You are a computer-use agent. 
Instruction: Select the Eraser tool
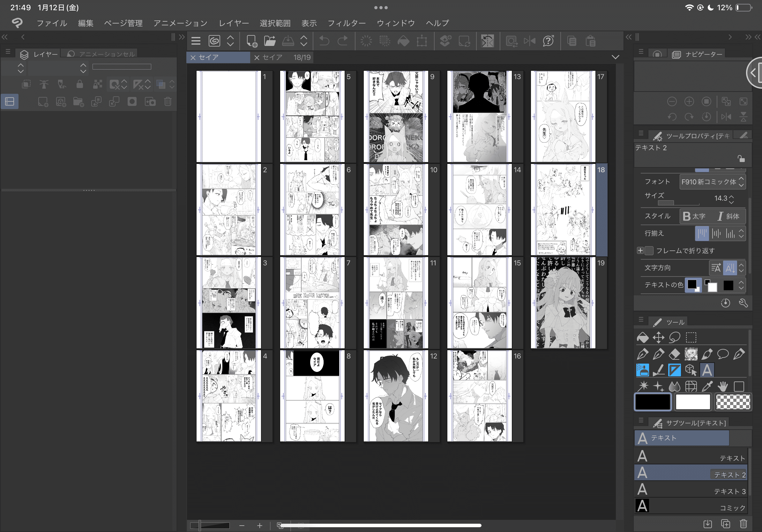pyautogui.click(x=675, y=354)
